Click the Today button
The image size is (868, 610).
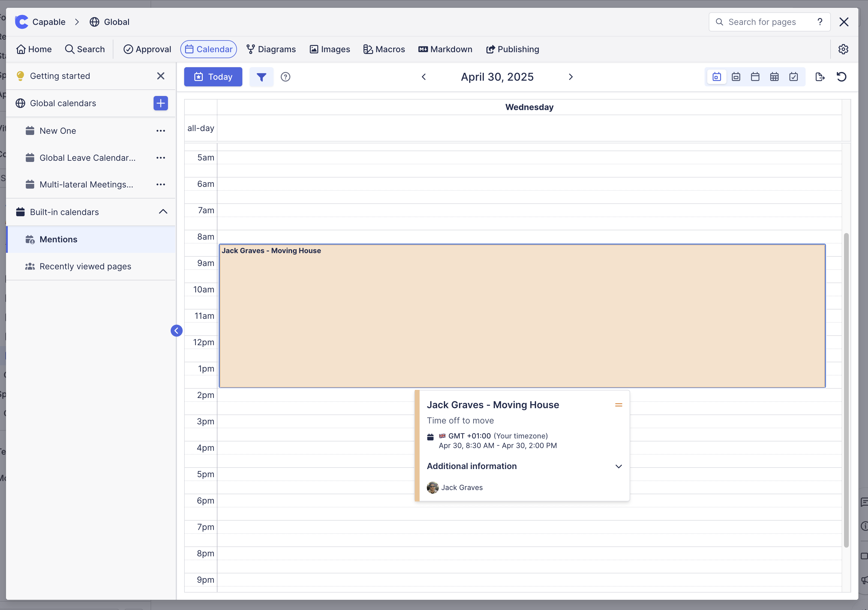(x=213, y=77)
